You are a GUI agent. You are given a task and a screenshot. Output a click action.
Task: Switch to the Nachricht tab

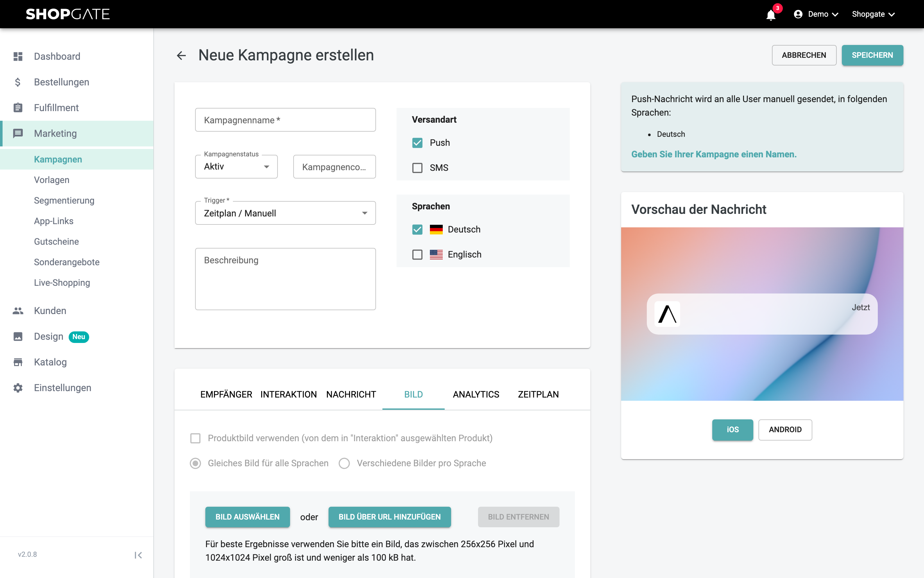[351, 395]
